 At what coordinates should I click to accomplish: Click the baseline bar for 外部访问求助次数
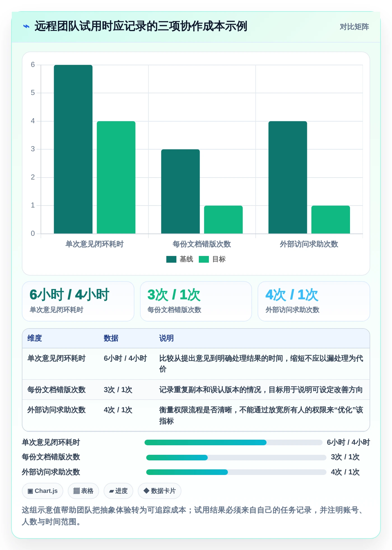(288, 177)
